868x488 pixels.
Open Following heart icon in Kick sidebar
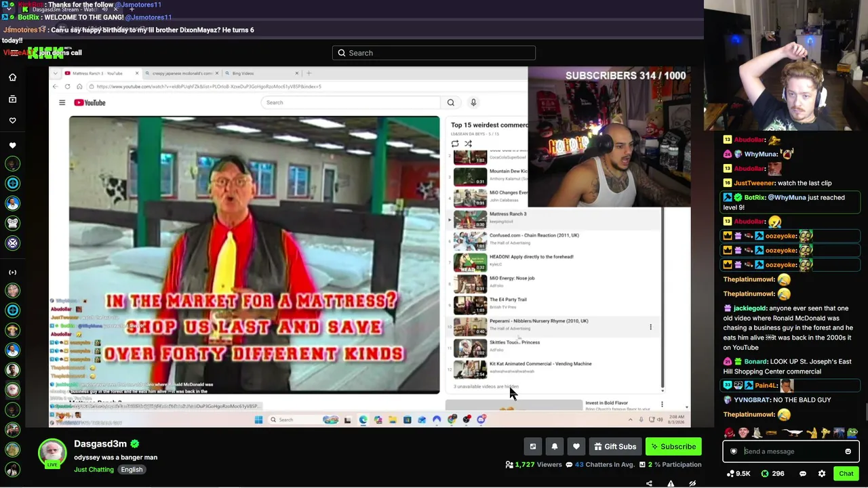click(12, 121)
